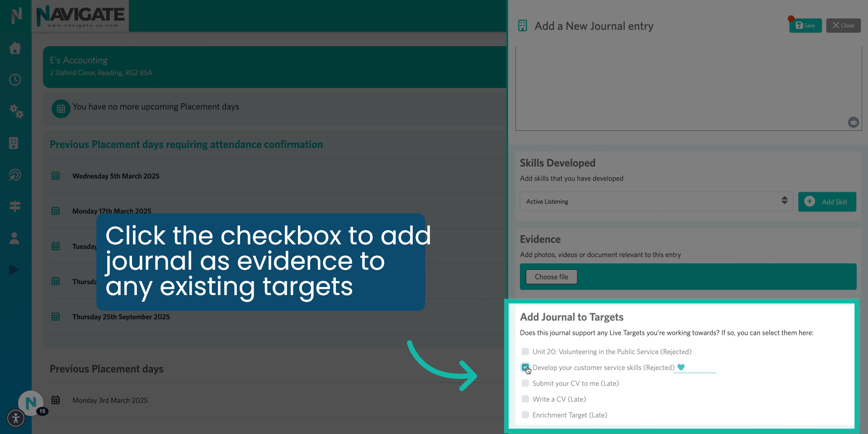The image size is (868, 434).
Task: Click the Add Skill button
Action: (x=827, y=201)
